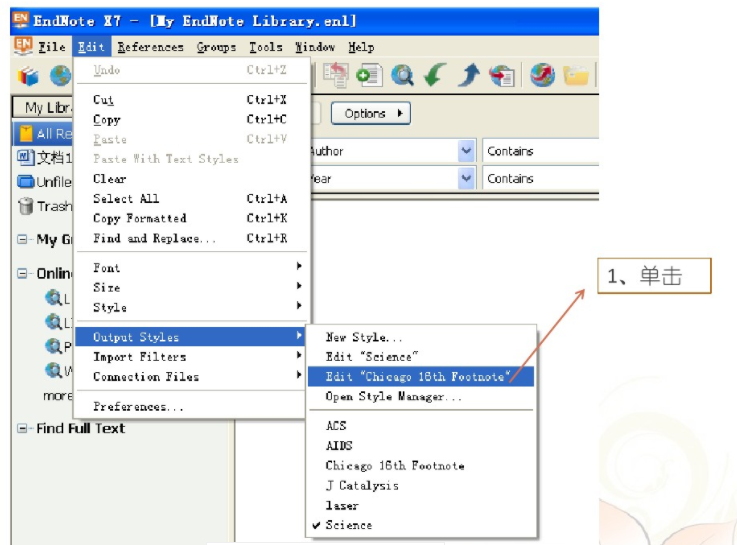This screenshot has height=545, width=737.
Task: Choose Edit "Chicago 16th Footnote"
Action: tap(421, 377)
